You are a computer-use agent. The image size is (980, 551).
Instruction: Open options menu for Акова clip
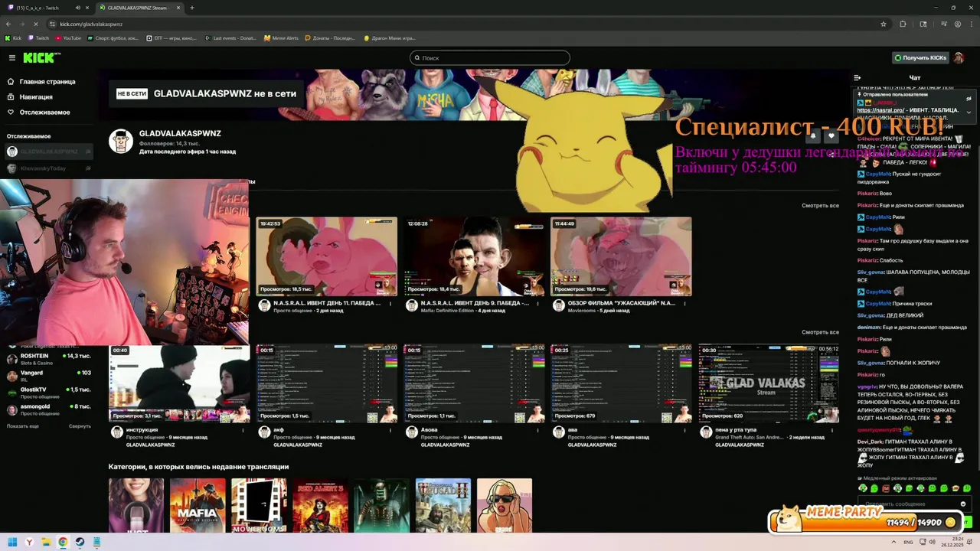click(x=538, y=431)
